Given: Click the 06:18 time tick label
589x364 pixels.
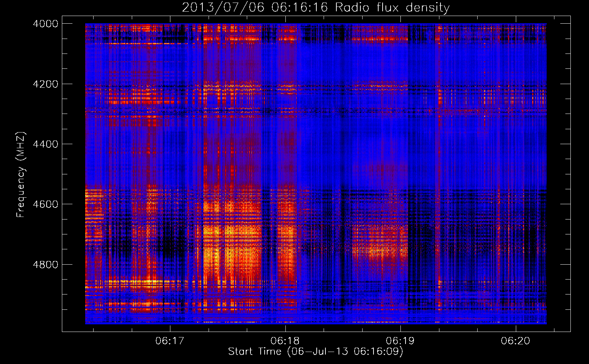Looking at the screenshot, I should (x=285, y=341).
